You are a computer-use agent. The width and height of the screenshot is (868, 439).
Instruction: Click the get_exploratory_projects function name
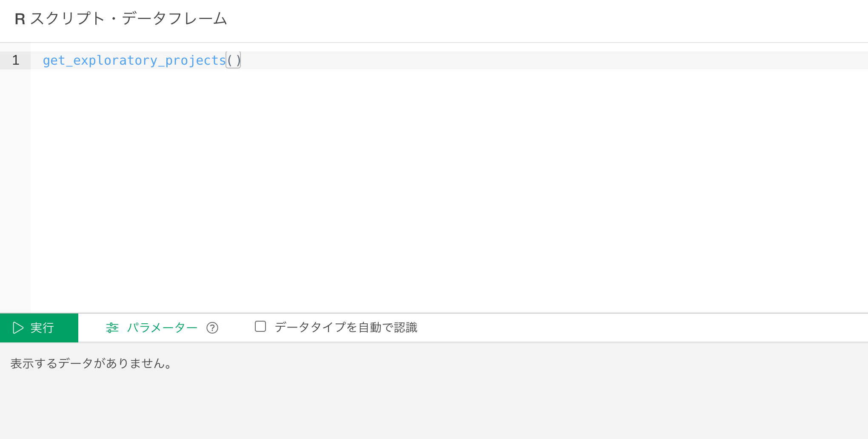[x=134, y=60]
